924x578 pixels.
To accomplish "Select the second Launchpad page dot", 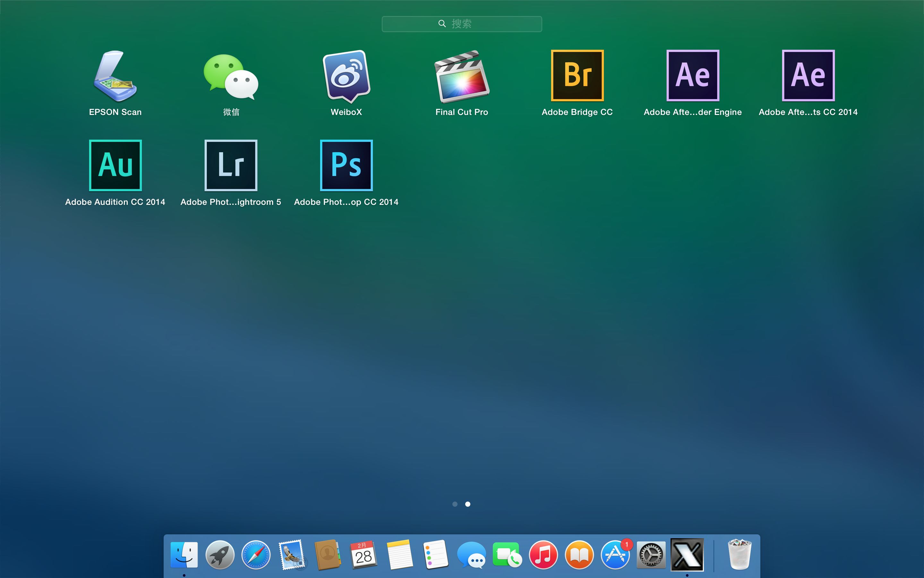I will coord(468,504).
